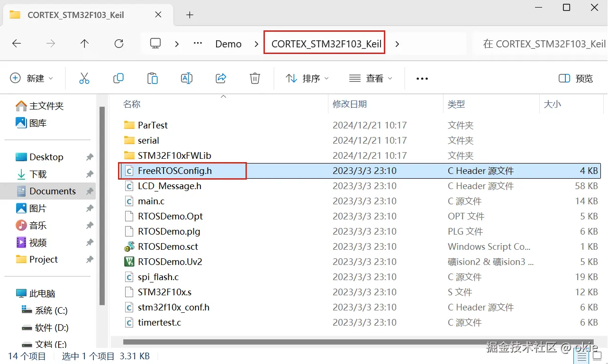The height and width of the screenshot is (364, 608).
Task: Click the search box for CORTEX_STM32F103_Keil
Action: (540, 44)
